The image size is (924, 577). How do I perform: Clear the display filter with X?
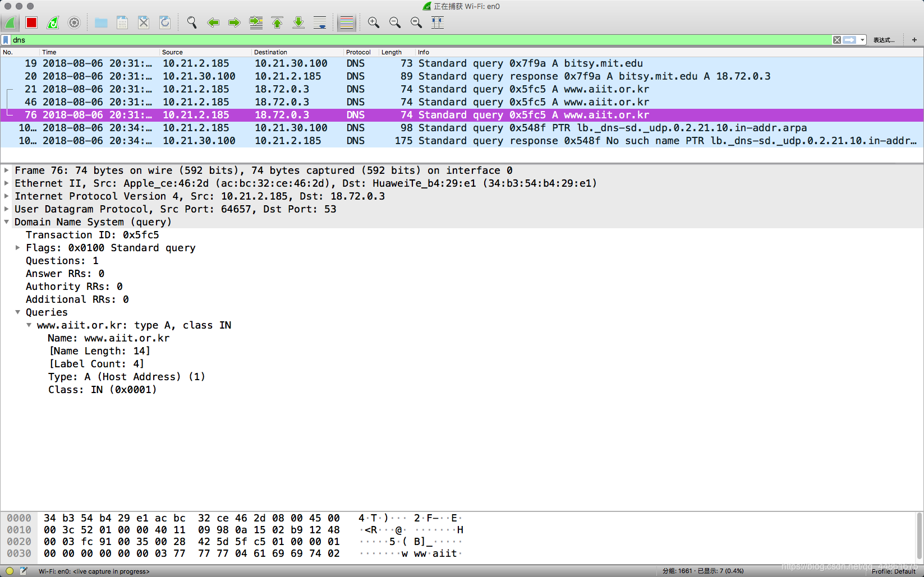(837, 40)
